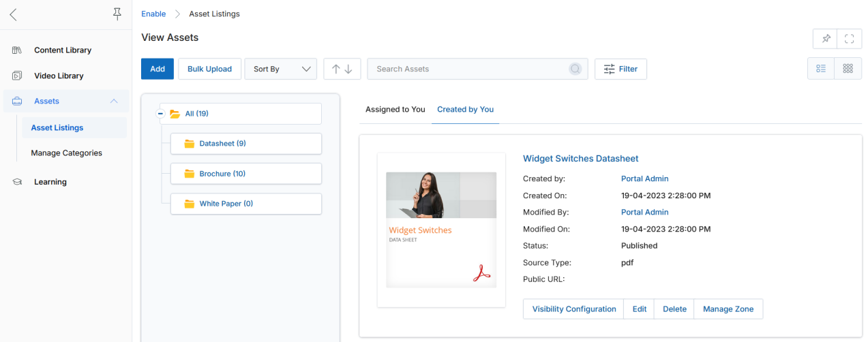Switch to list view layout
Viewport: 868px width, 342px height.
click(821, 69)
